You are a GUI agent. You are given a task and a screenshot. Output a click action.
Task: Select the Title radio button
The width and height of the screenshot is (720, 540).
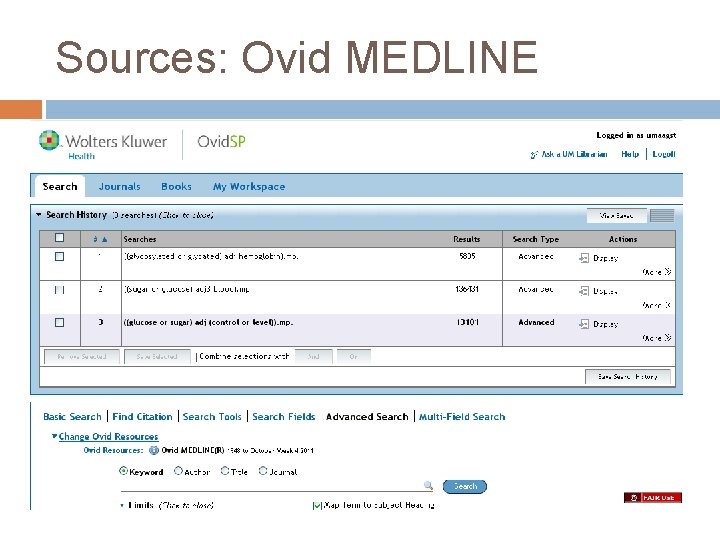click(225, 471)
